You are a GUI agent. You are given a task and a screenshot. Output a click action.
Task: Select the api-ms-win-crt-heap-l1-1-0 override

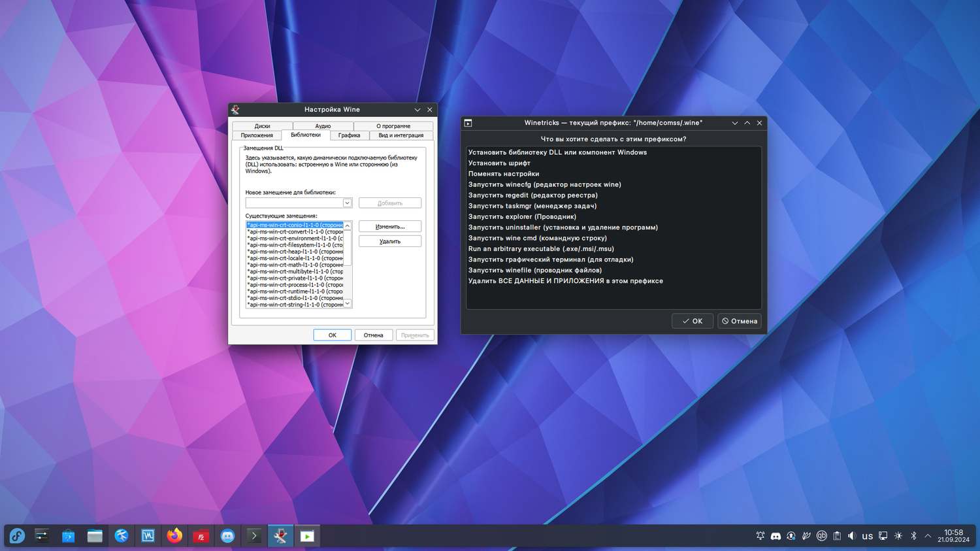coord(295,252)
